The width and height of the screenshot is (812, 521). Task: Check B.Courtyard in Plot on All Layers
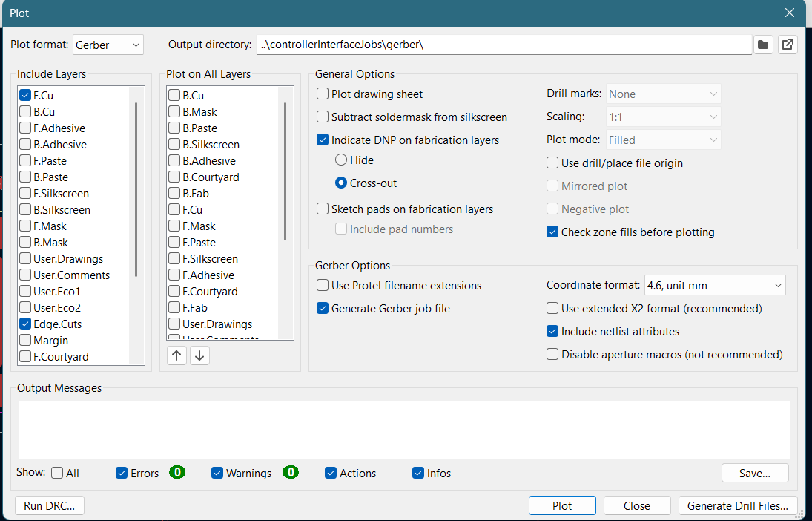(174, 177)
